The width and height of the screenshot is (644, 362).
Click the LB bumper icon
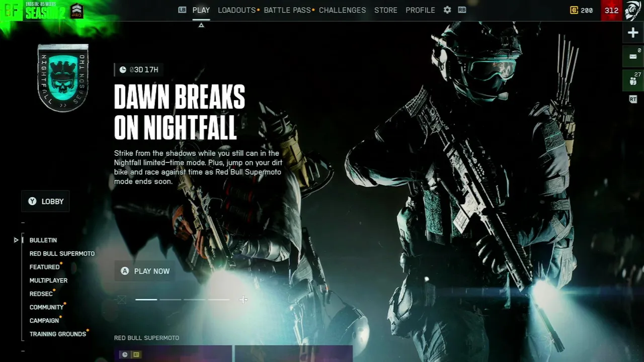pyautogui.click(x=182, y=10)
